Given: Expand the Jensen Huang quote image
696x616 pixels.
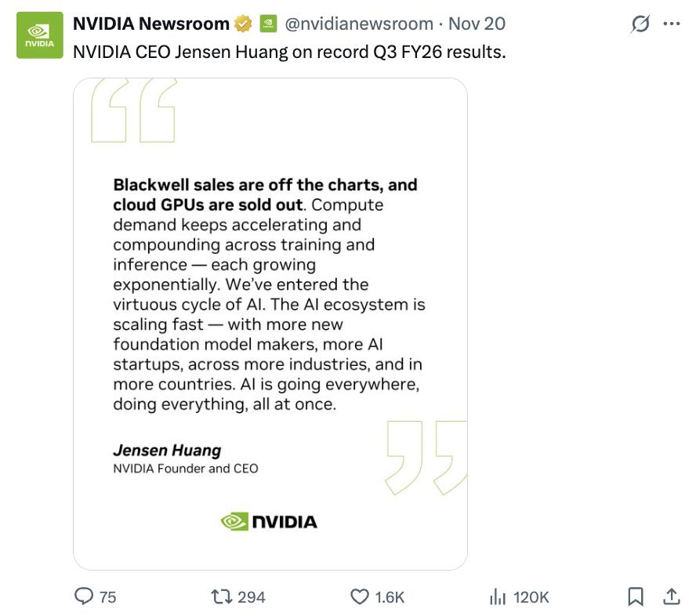Looking at the screenshot, I should pos(270,323).
